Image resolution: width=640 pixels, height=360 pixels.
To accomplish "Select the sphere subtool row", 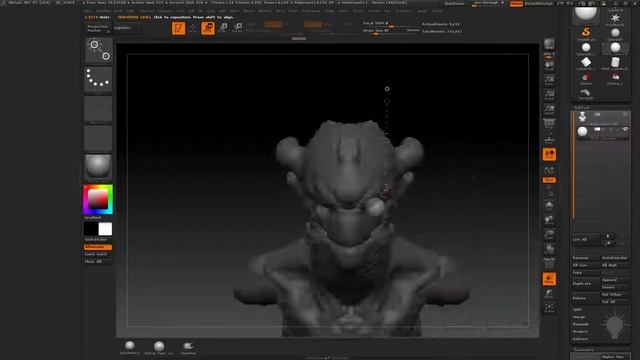I will click(x=602, y=132).
